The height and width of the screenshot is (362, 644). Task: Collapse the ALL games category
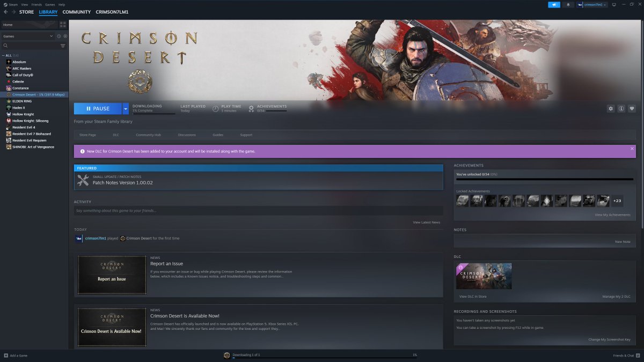pos(3,55)
